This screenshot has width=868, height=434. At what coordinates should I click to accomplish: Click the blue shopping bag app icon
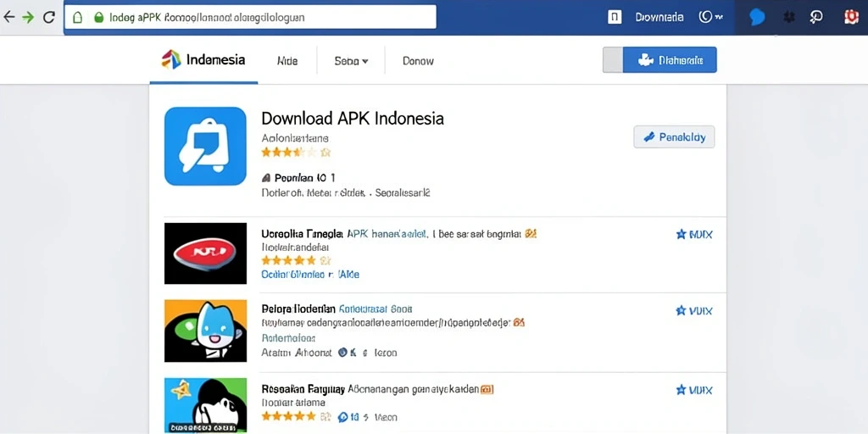[205, 146]
